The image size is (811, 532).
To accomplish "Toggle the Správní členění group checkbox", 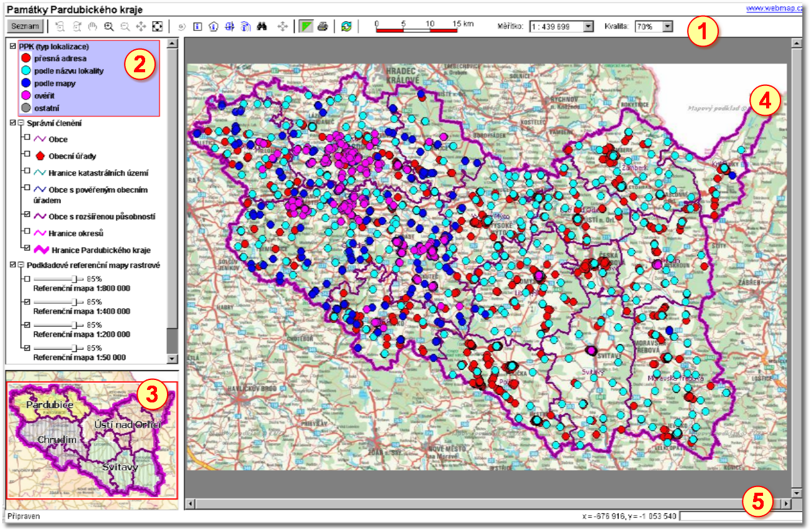I will tap(14, 123).
